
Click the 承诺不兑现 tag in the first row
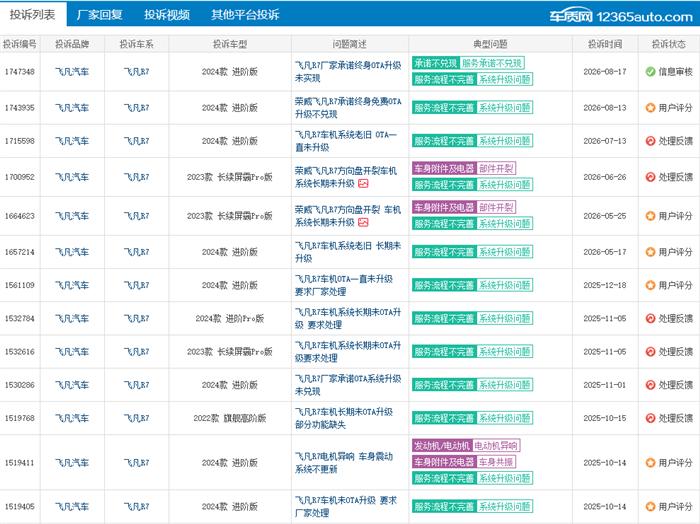pos(435,63)
